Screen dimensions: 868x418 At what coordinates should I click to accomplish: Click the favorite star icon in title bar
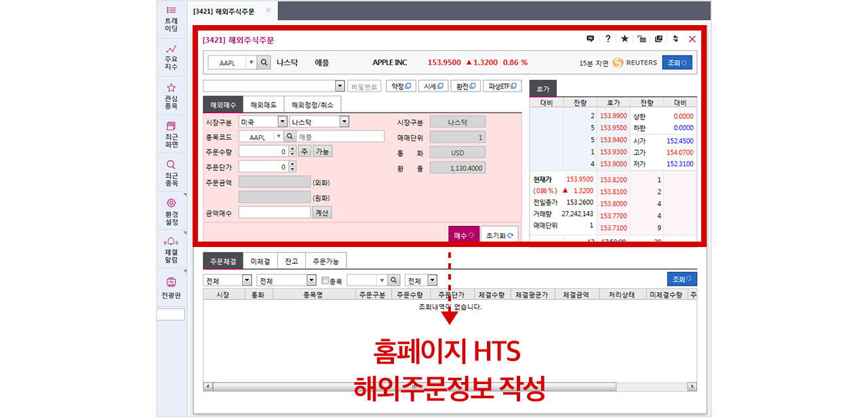click(x=625, y=39)
